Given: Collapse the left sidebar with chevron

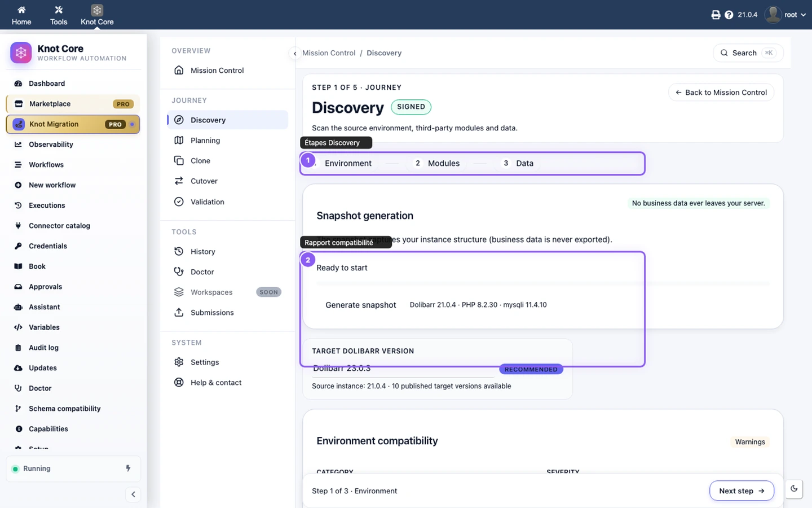Looking at the screenshot, I should (133, 494).
